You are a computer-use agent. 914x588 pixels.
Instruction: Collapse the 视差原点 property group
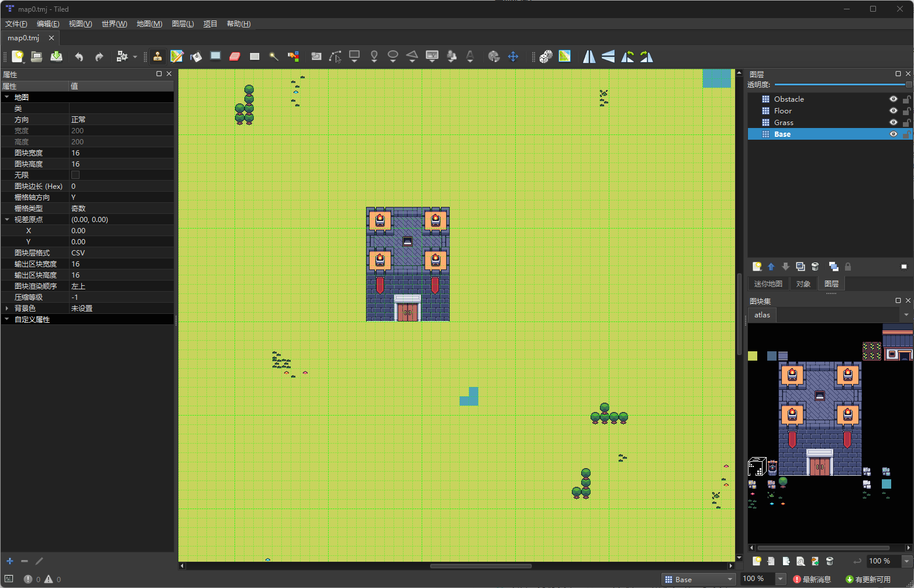tap(7, 220)
